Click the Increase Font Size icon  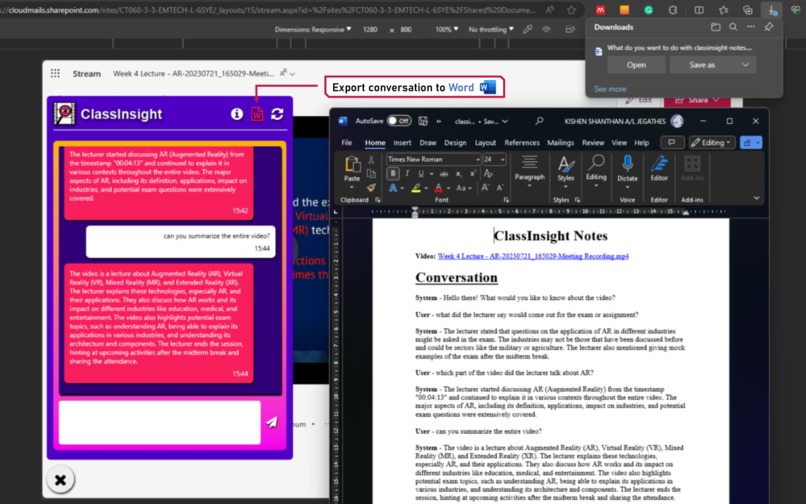485,188
